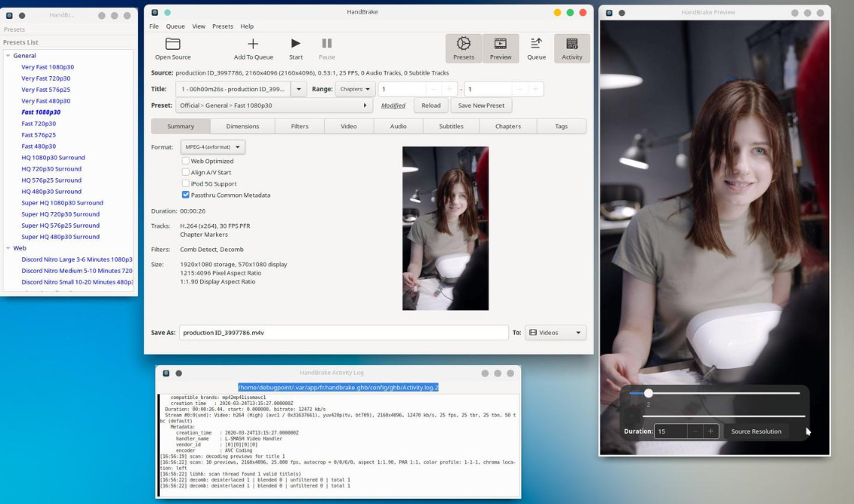Click the Save New Preset button

tap(481, 106)
